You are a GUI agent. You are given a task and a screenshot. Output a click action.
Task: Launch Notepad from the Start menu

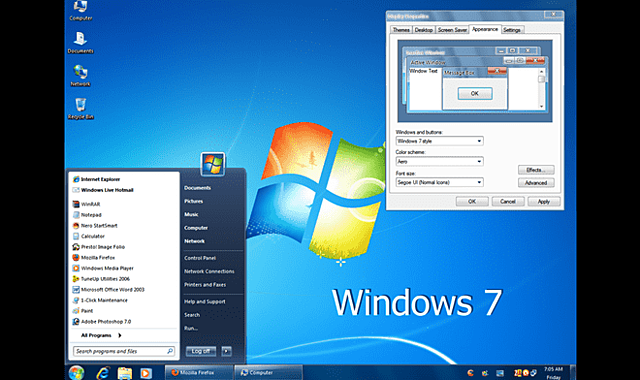[x=87, y=215]
